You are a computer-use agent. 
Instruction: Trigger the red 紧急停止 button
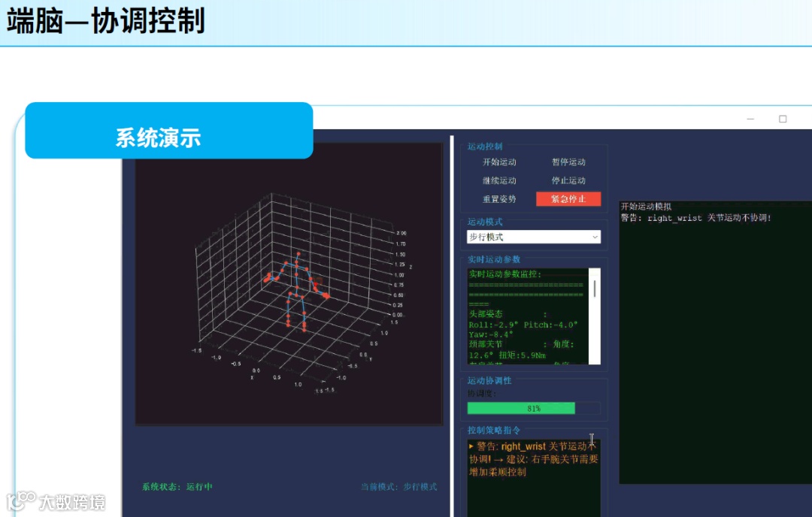(568, 199)
